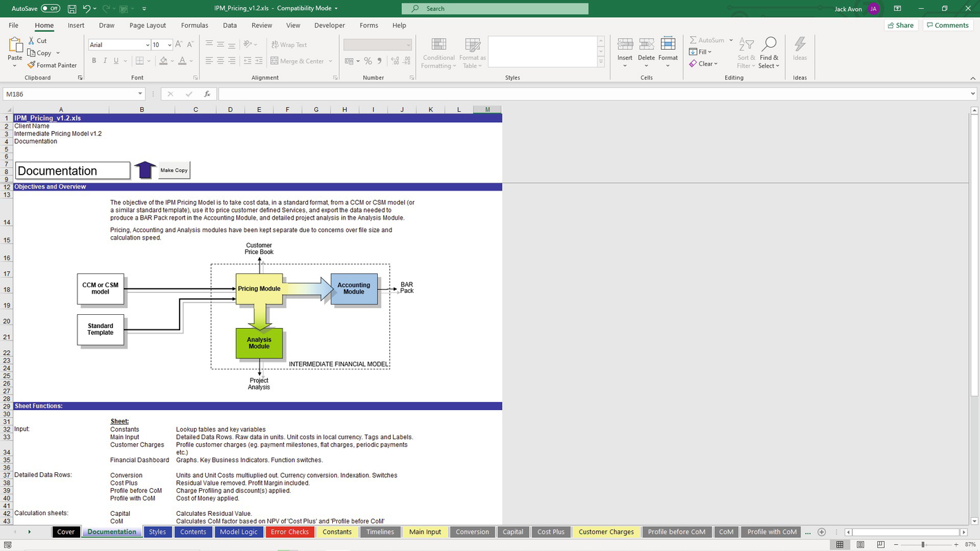Click the Undo arrow icon
This screenshot has width=980, height=551.
(86, 9)
